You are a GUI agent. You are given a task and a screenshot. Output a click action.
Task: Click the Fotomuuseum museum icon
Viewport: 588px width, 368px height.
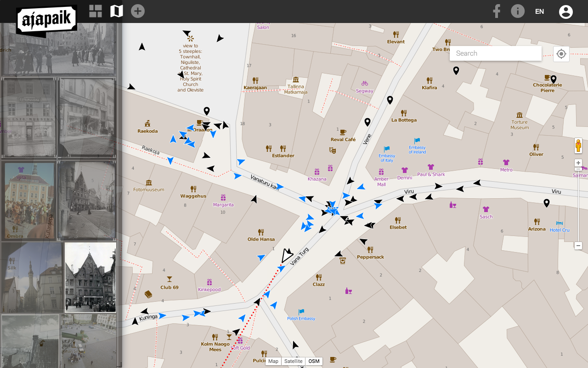[148, 183]
